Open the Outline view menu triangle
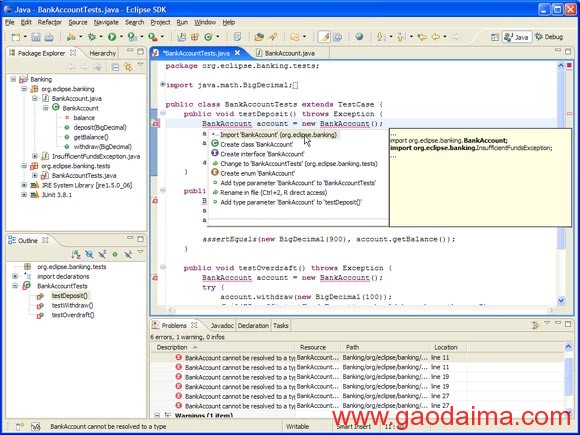Screen dimensions: 580x435 (x=140, y=252)
